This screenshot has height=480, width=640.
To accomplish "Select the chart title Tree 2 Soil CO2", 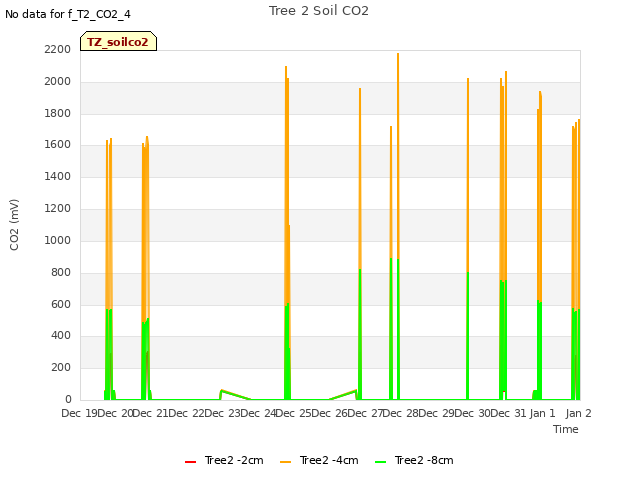I will coord(318,11).
